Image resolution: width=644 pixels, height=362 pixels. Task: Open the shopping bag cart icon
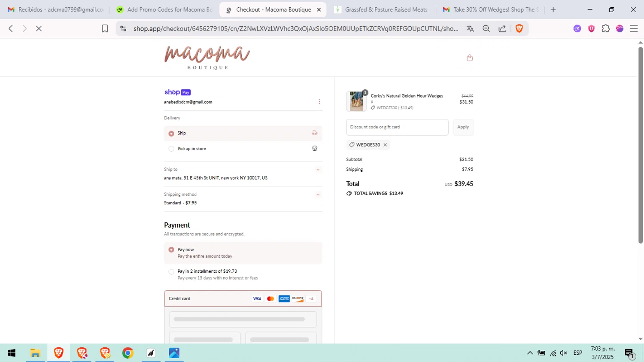tap(470, 58)
